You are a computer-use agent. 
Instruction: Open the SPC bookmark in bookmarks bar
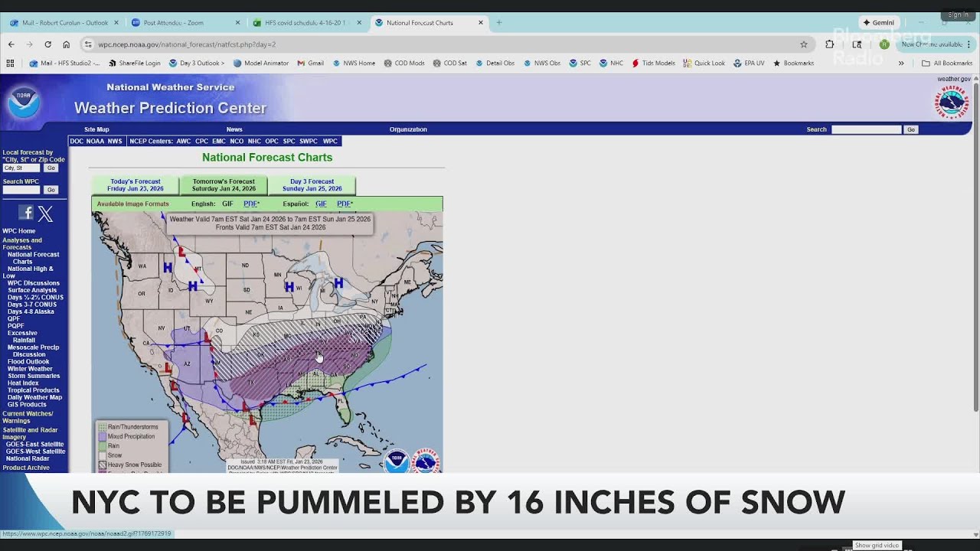pos(580,64)
